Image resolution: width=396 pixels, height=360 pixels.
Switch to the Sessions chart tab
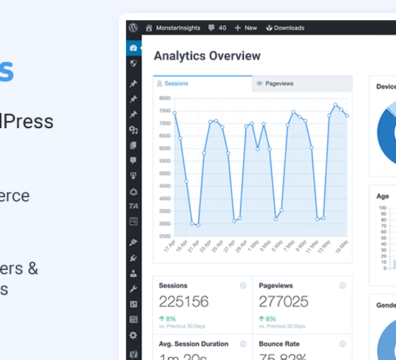pos(203,83)
